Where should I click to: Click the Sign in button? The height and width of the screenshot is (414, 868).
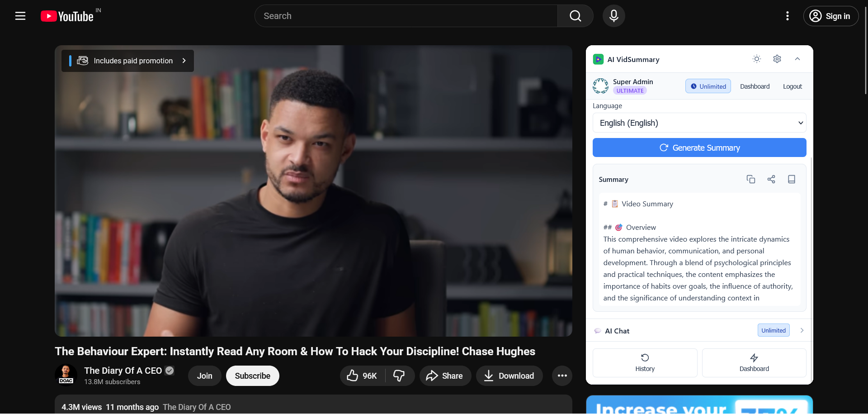click(x=830, y=16)
